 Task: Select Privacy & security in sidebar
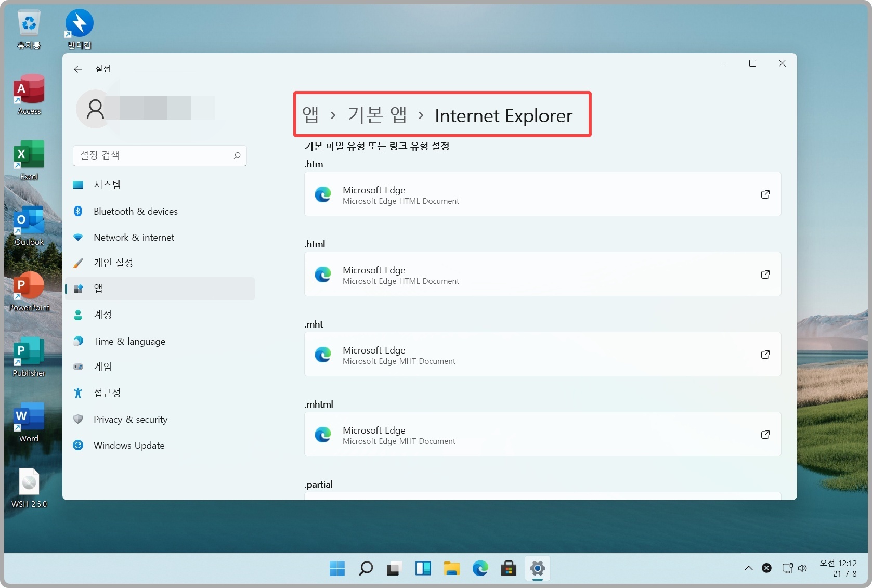point(160,419)
